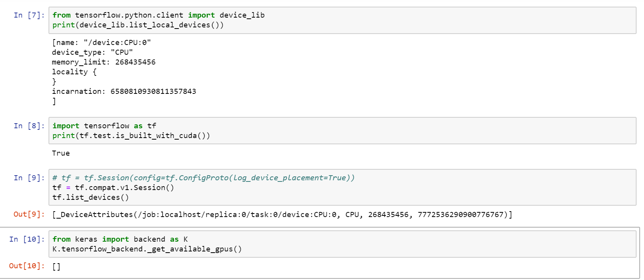
Task: Click the device_type "CPU" output line
Action: coord(92,52)
